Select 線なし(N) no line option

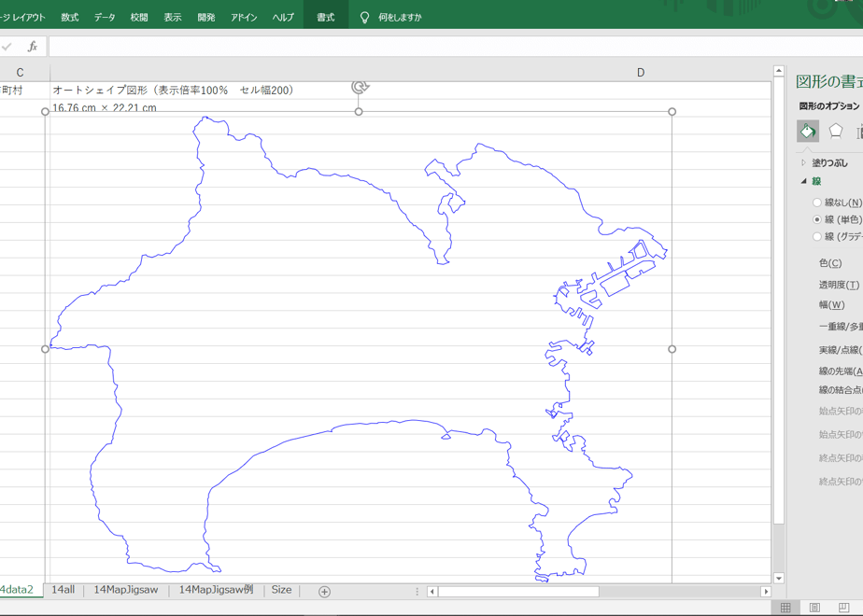point(837,203)
